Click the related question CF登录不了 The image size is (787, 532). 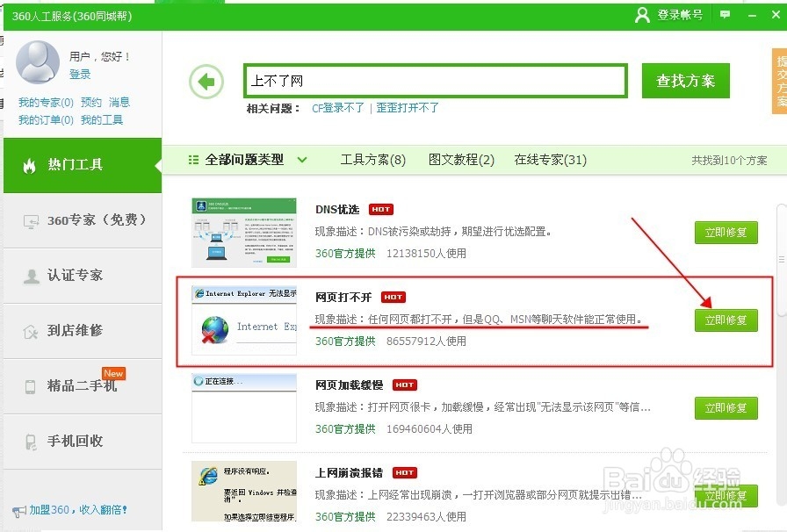click(338, 108)
